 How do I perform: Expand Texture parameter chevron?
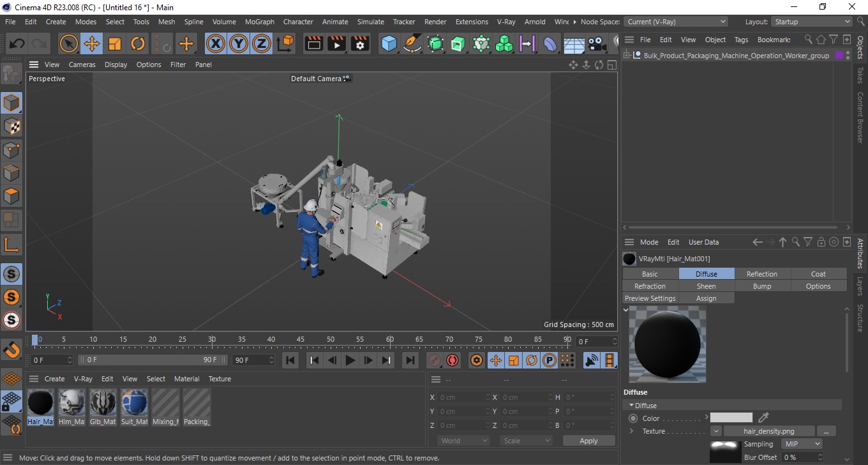point(632,431)
